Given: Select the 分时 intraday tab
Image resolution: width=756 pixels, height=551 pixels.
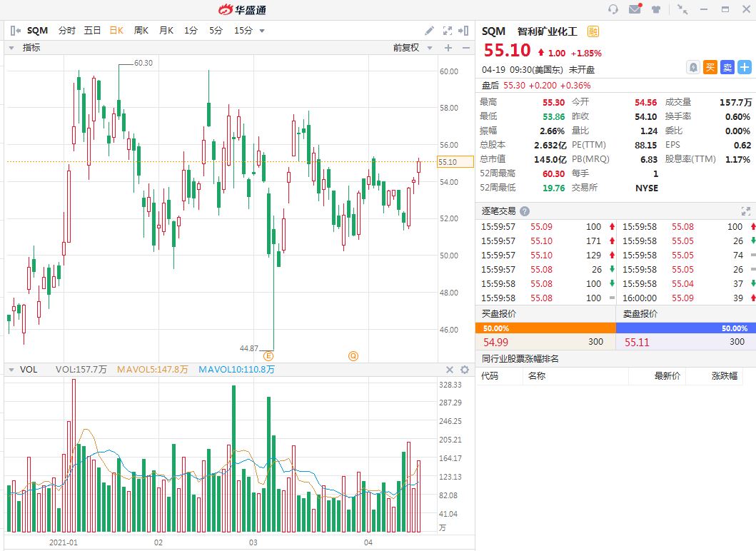Looking at the screenshot, I should pyautogui.click(x=66, y=31).
